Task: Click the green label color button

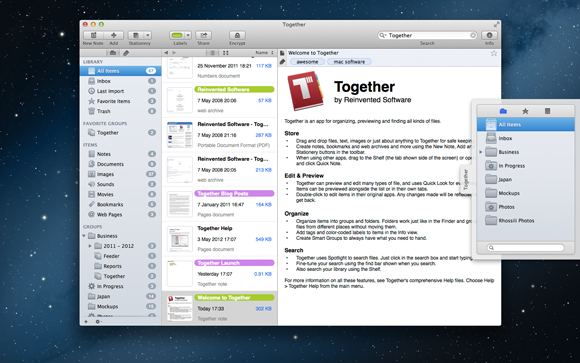Action: click(x=177, y=35)
